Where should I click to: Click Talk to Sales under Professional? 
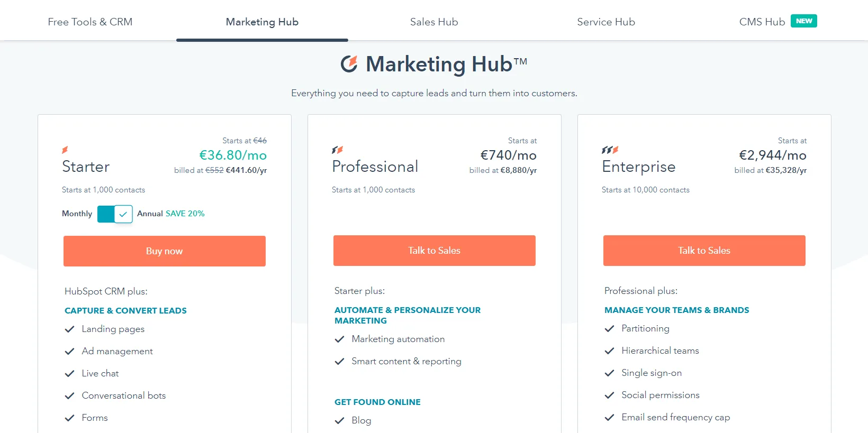(x=435, y=251)
